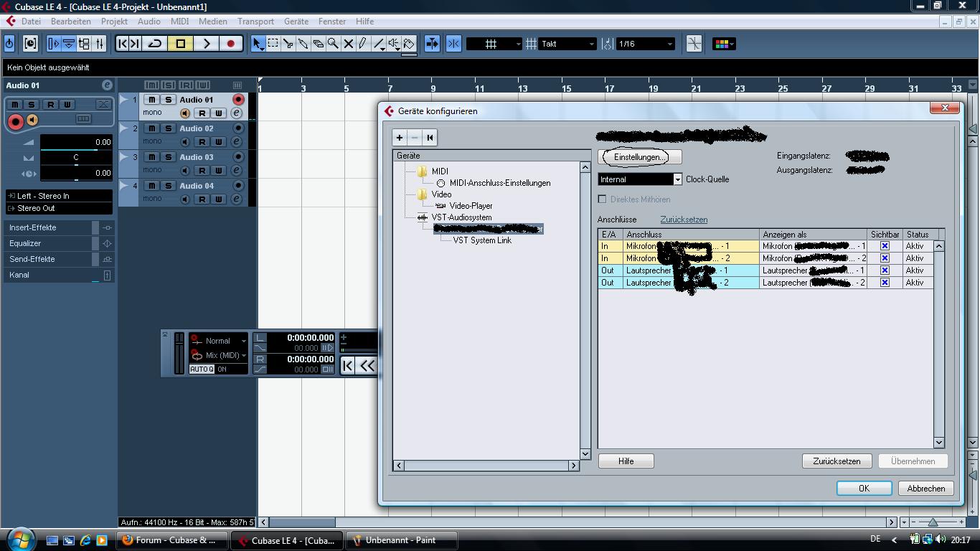Open the snap mode dropdown
The width and height of the screenshot is (980, 551).
(x=494, y=44)
